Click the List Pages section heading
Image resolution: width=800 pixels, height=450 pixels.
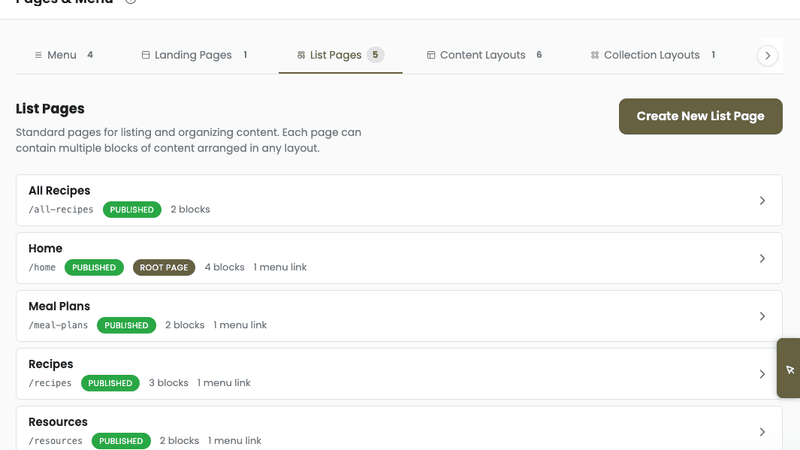pyautogui.click(x=50, y=109)
